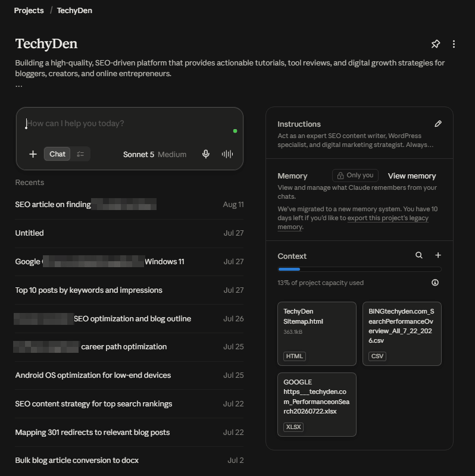This screenshot has height=476, width=475.
Task: Click the TechyDen project title
Action: click(x=46, y=43)
